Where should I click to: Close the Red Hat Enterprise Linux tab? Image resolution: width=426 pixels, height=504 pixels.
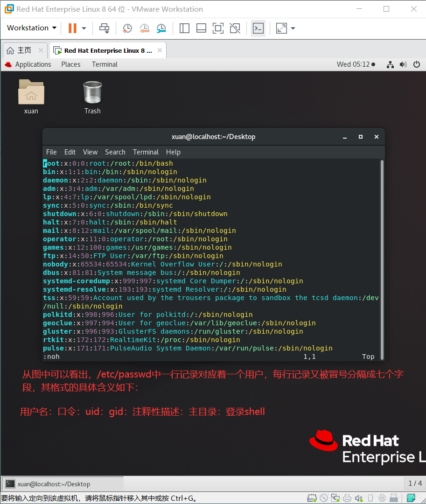point(160,50)
